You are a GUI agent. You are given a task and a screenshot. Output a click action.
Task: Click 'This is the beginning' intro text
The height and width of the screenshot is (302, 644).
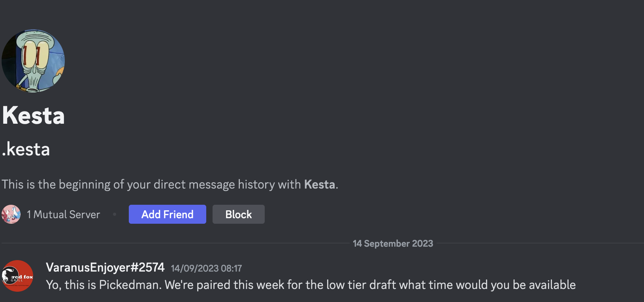[x=56, y=185]
